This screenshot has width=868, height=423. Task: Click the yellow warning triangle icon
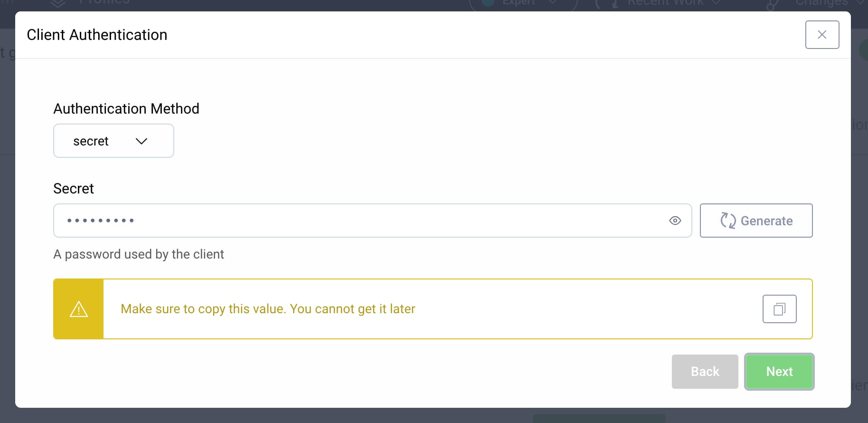78,308
